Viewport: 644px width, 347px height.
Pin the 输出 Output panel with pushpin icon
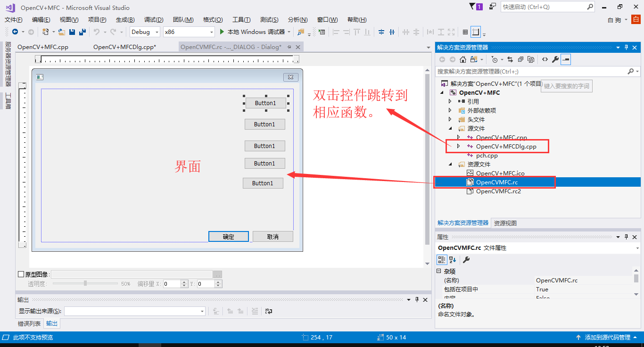[417, 299]
